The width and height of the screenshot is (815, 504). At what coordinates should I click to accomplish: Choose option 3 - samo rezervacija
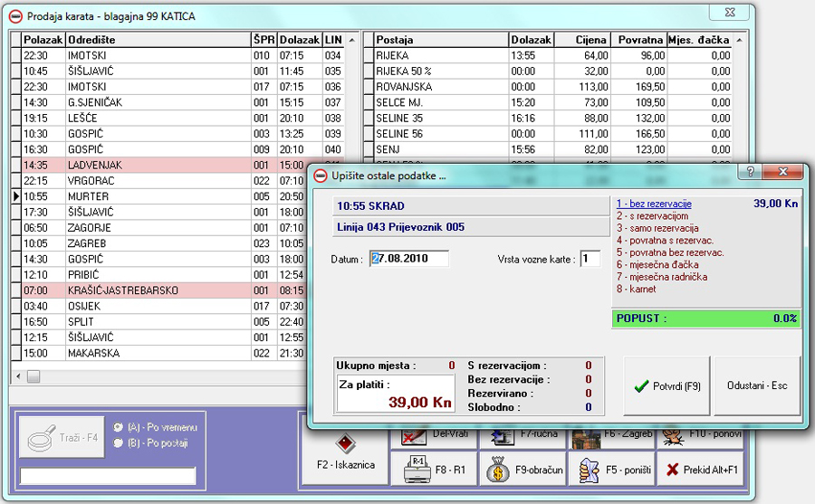coord(657,228)
